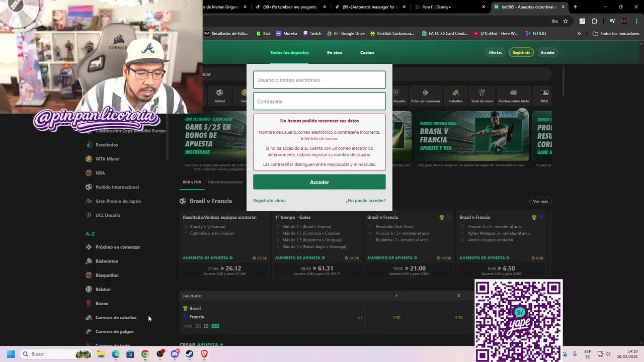Open the Chrome extensions puzzle icon
The height and width of the screenshot is (362, 644).
coord(594,21)
